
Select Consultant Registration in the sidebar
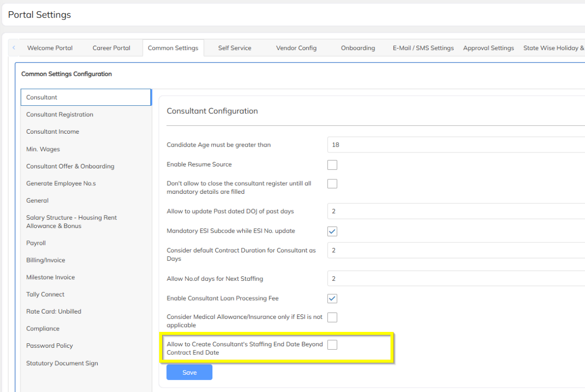60,115
